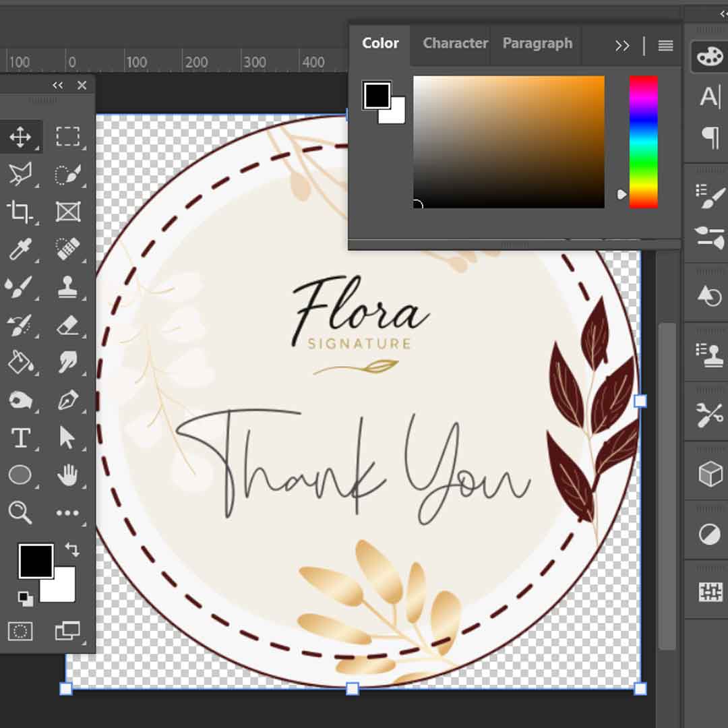728x728 pixels.
Task: Select the Zoom tool
Action: [x=20, y=512]
